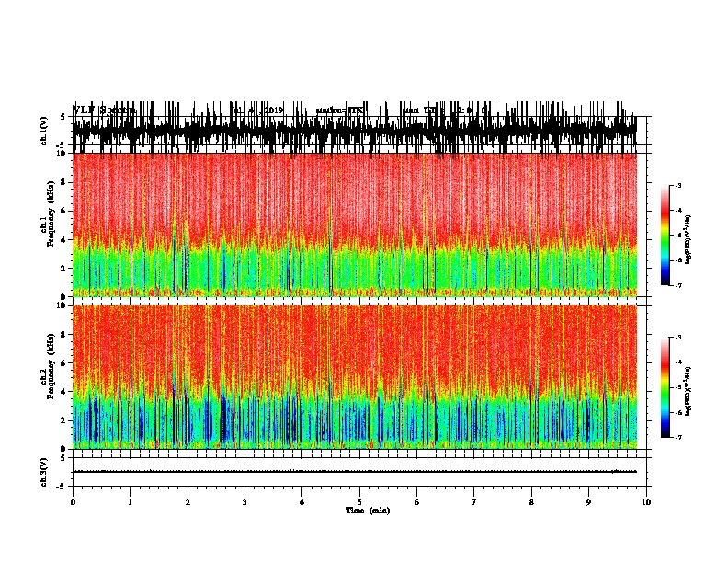Click time axis tick label '2'
The image size is (728, 563).
pos(188,502)
